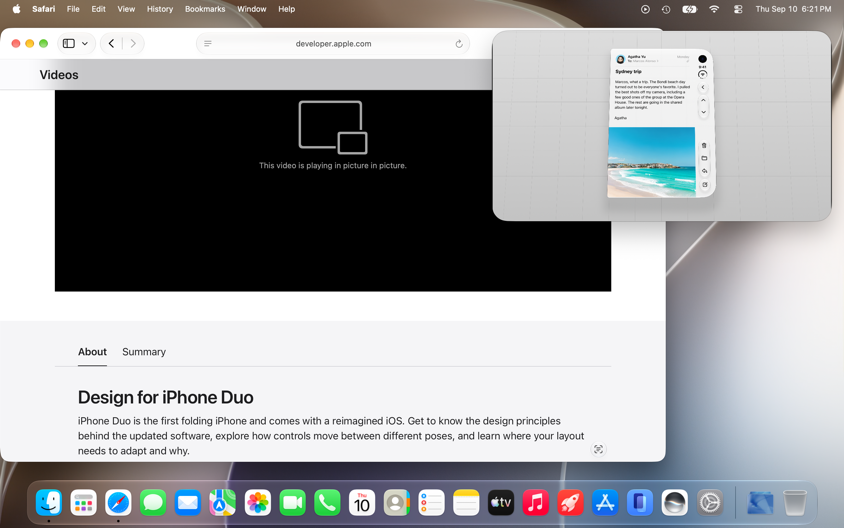Open FaceTime from the Dock
The width and height of the screenshot is (844, 528).
pyautogui.click(x=292, y=503)
